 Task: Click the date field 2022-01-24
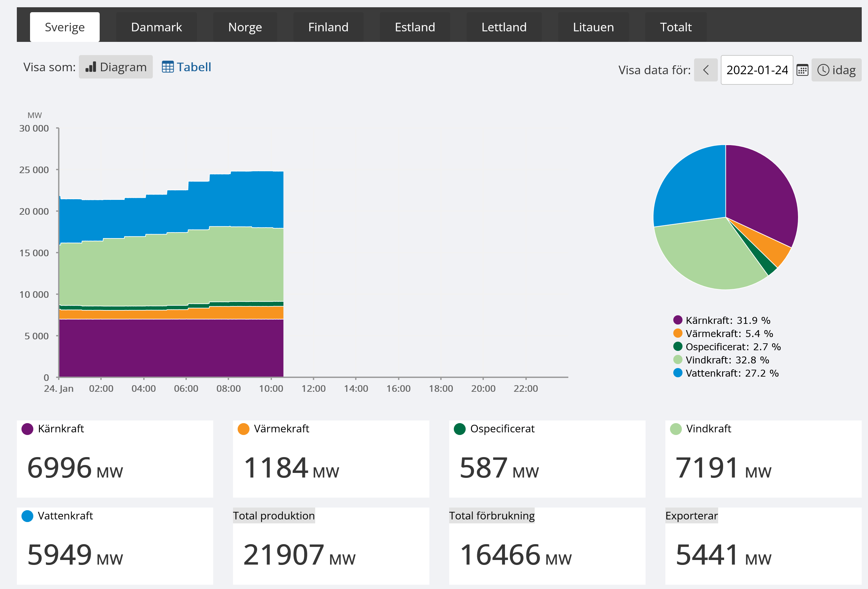pos(757,70)
